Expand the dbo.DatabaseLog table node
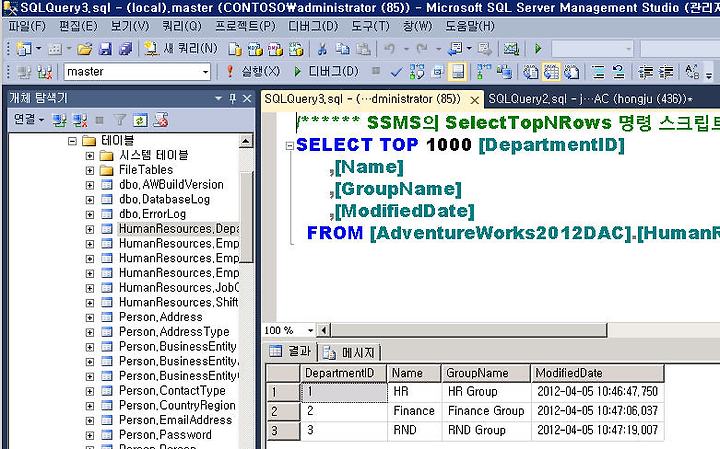The image size is (720, 449). [90, 200]
